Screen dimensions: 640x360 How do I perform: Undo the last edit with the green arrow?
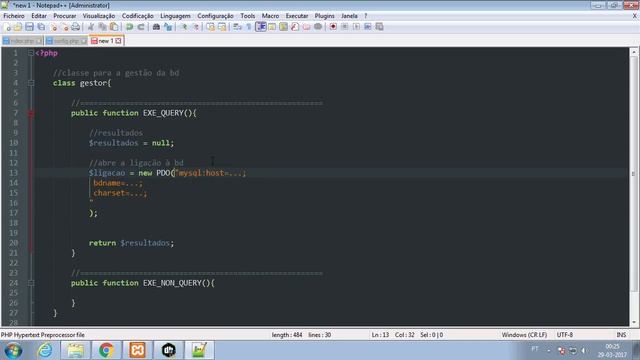[129, 27]
